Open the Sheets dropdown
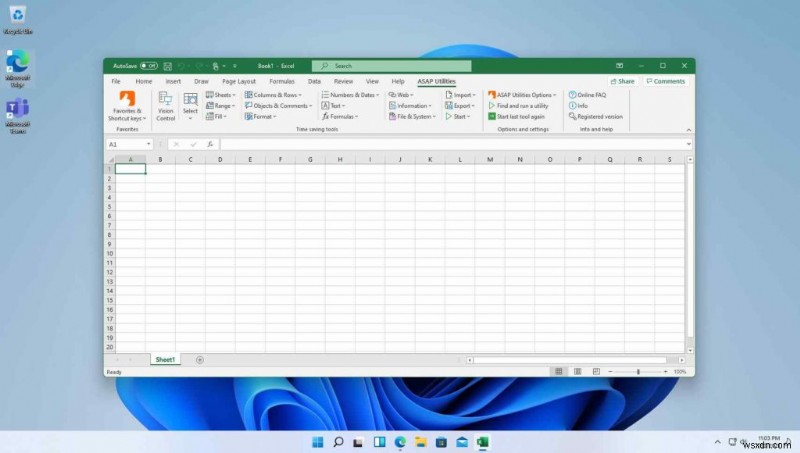Screen dimensions: 800x453 click(x=220, y=95)
